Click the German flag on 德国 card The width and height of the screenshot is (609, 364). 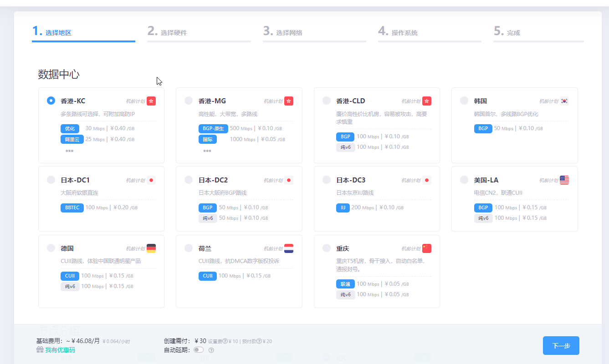151,248
